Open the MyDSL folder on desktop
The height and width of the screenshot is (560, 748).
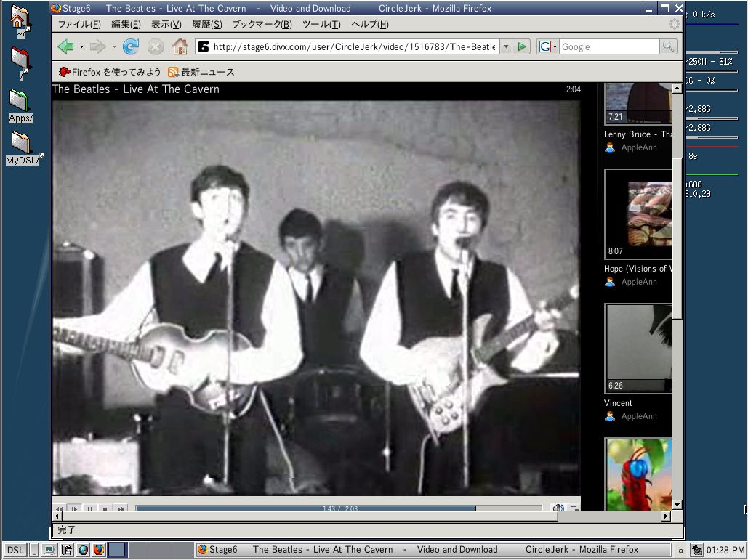tap(24, 148)
